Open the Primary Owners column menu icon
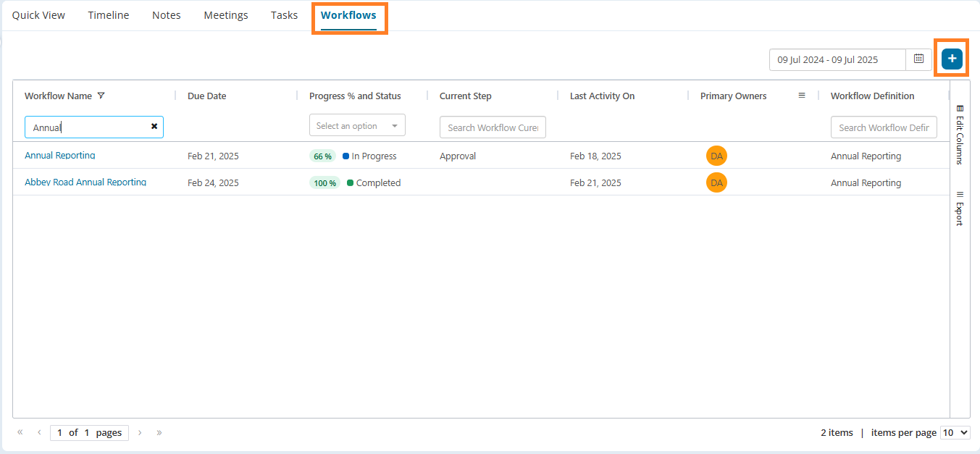Viewport: 980px width, 454px height. (x=802, y=96)
